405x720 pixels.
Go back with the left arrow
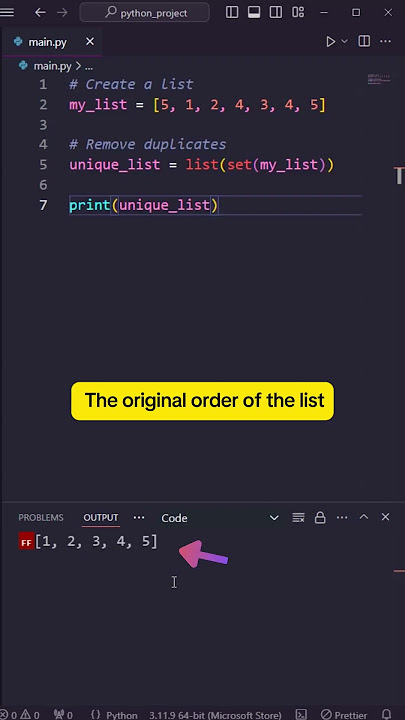click(x=40, y=12)
